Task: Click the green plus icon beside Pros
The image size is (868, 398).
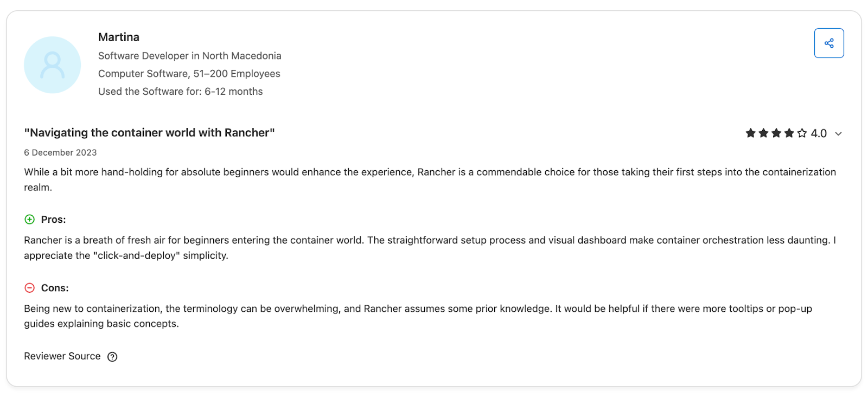Action: click(x=30, y=220)
